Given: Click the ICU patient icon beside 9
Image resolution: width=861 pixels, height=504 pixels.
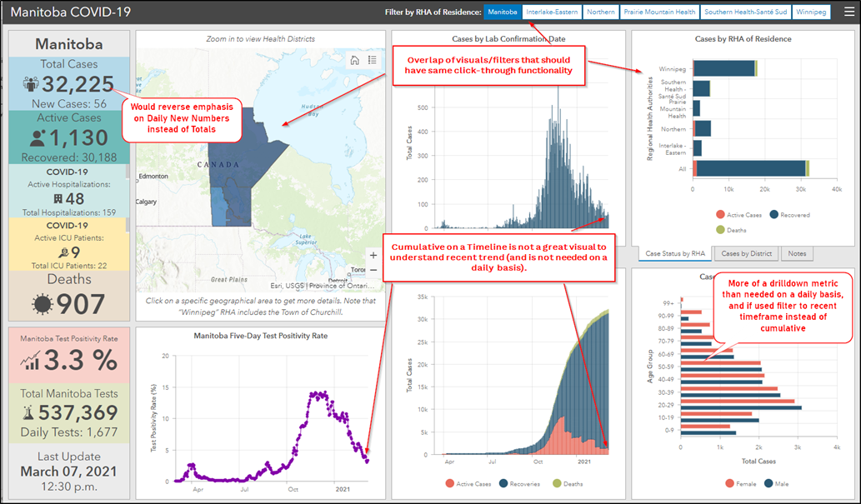Looking at the screenshot, I should coord(63,252).
